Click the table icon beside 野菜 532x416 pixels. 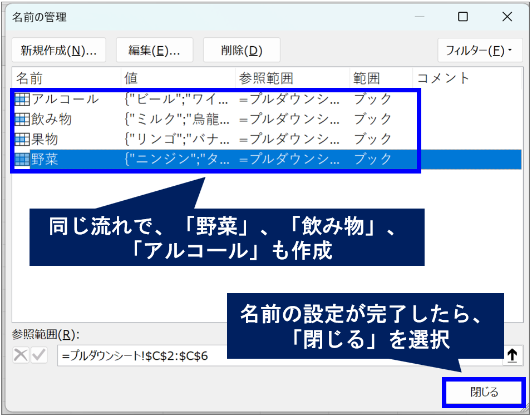(22, 160)
